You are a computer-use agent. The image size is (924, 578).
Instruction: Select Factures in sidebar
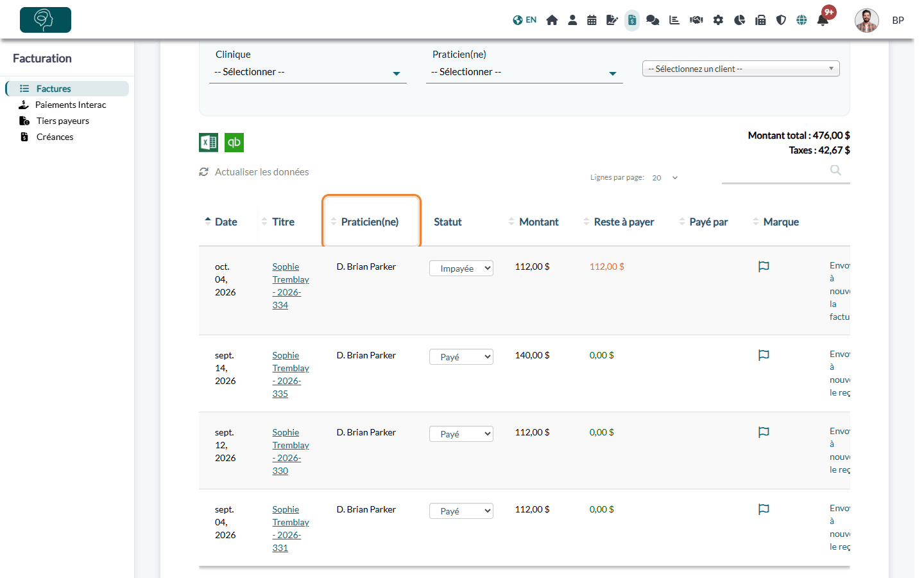pos(67,89)
